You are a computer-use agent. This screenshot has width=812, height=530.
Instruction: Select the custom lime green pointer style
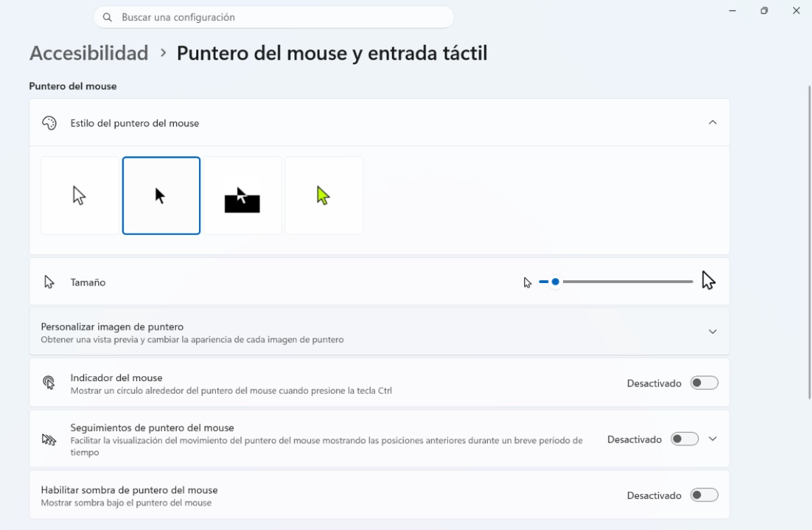pyautogui.click(x=324, y=196)
